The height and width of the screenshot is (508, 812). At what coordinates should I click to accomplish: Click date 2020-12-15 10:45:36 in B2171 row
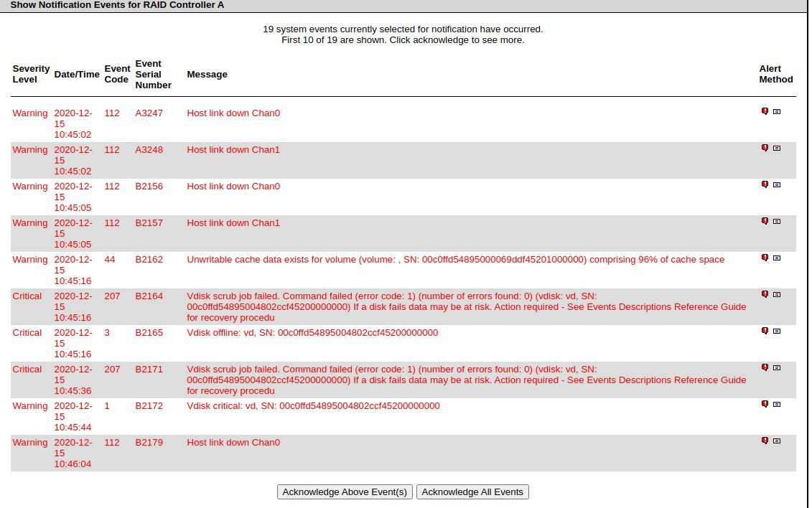73,380
